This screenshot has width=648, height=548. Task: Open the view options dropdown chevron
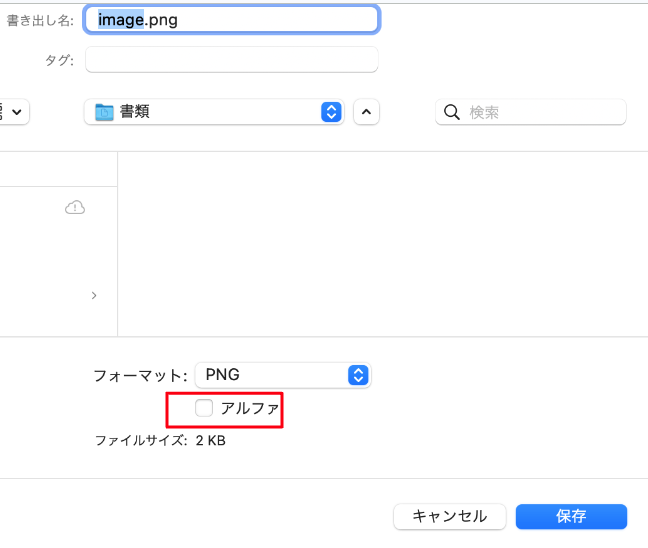click(17, 112)
